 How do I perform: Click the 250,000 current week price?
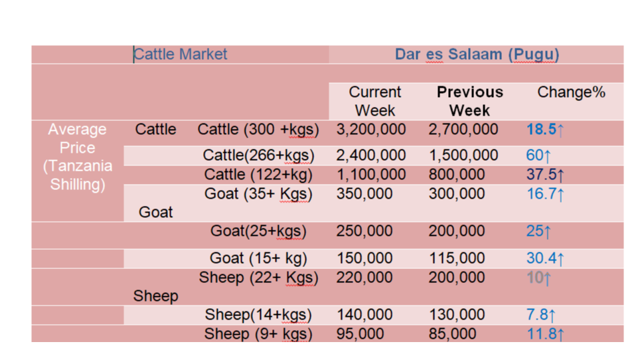point(364,231)
